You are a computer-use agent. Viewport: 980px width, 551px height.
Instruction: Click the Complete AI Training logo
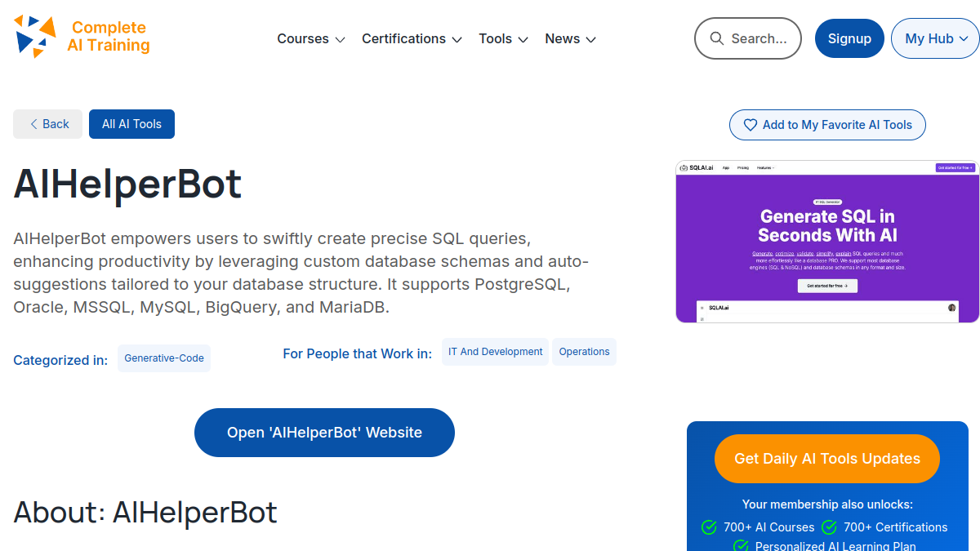point(82,37)
